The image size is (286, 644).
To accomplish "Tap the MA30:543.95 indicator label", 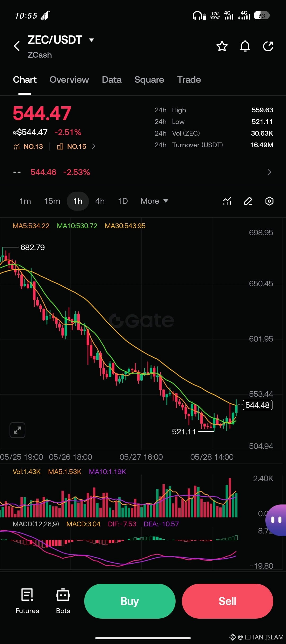I will pos(125,226).
